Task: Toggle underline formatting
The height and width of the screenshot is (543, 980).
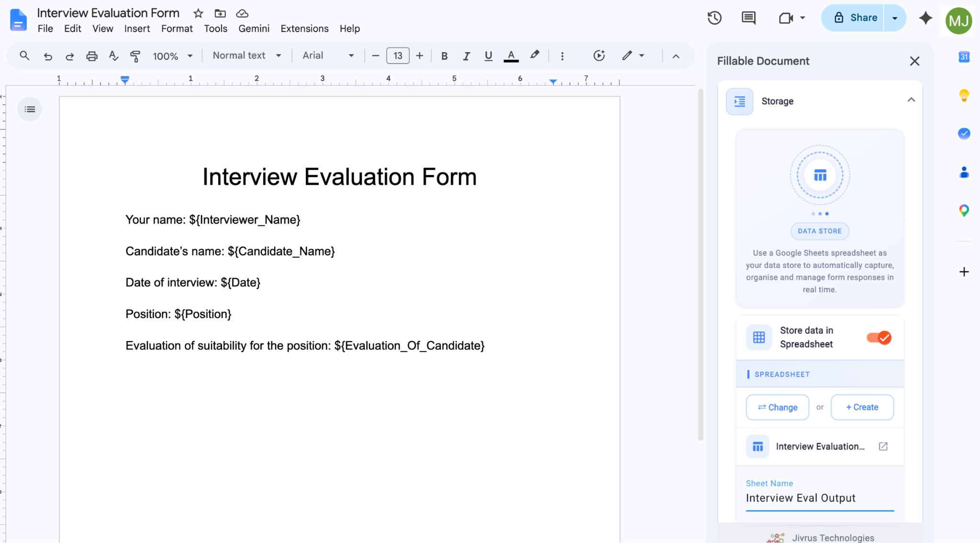Action: click(x=488, y=56)
